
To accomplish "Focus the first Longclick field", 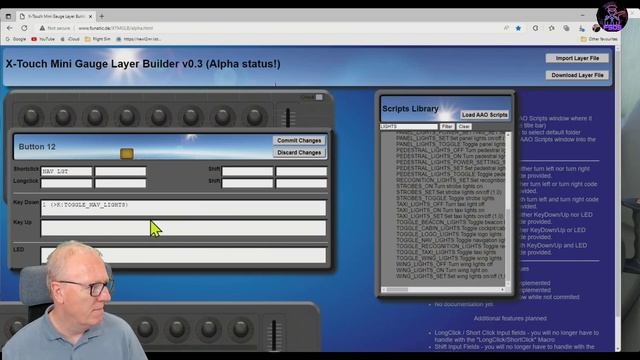I will 67,183.
